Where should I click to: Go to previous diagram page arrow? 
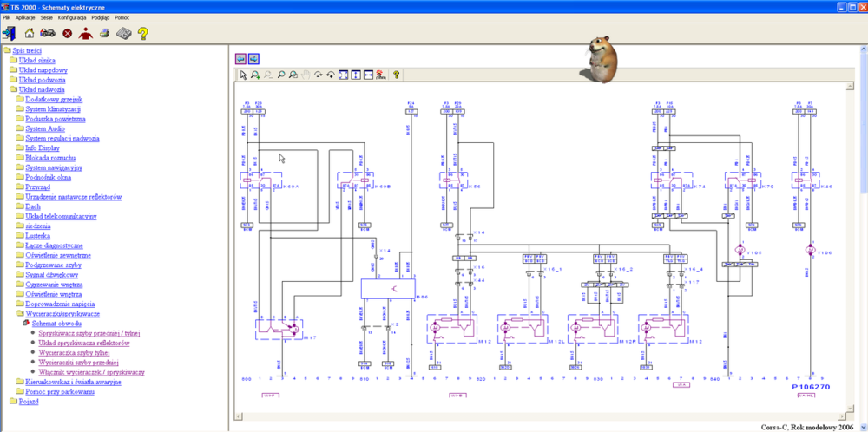pos(241,59)
